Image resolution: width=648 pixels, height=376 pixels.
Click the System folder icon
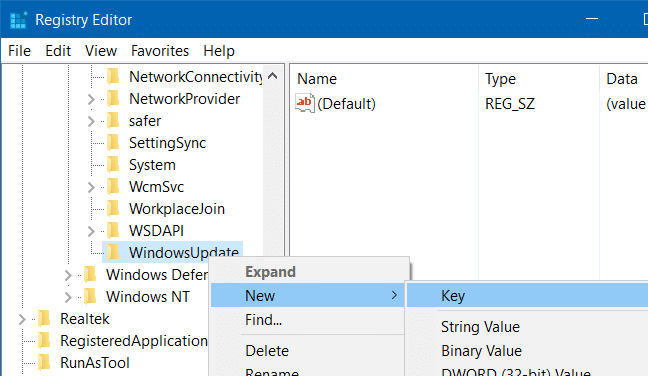tap(113, 164)
